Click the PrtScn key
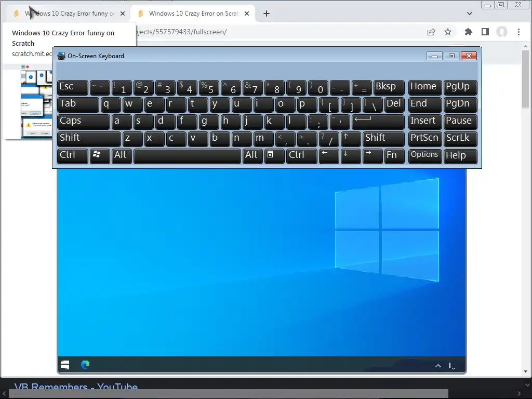The width and height of the screenshot is (532, 399). 425,139
